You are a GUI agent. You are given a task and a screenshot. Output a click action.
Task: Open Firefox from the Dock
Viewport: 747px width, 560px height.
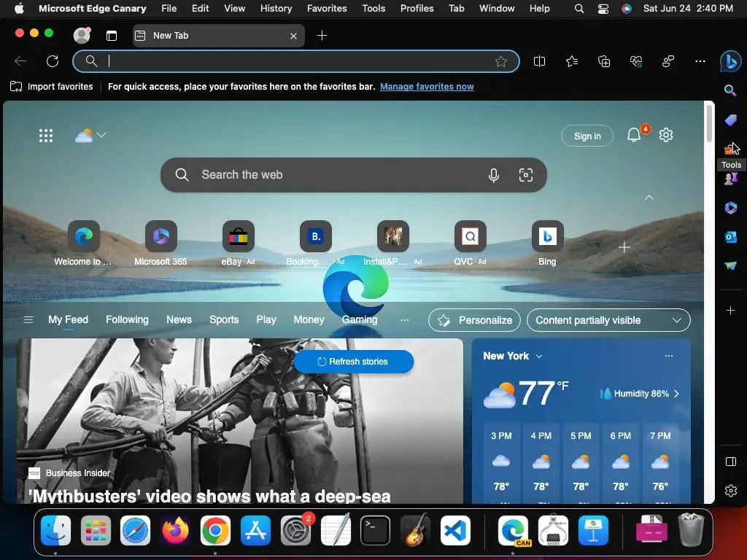(x=175, y=531)
